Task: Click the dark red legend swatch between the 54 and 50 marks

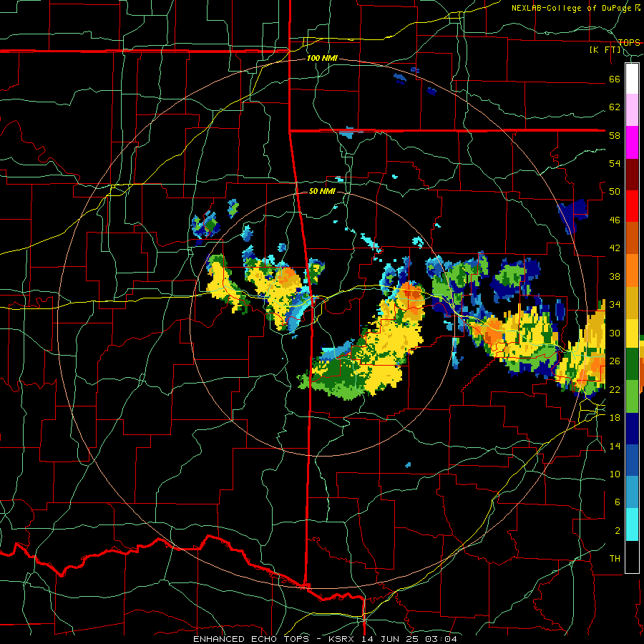Action: (632, 175)
